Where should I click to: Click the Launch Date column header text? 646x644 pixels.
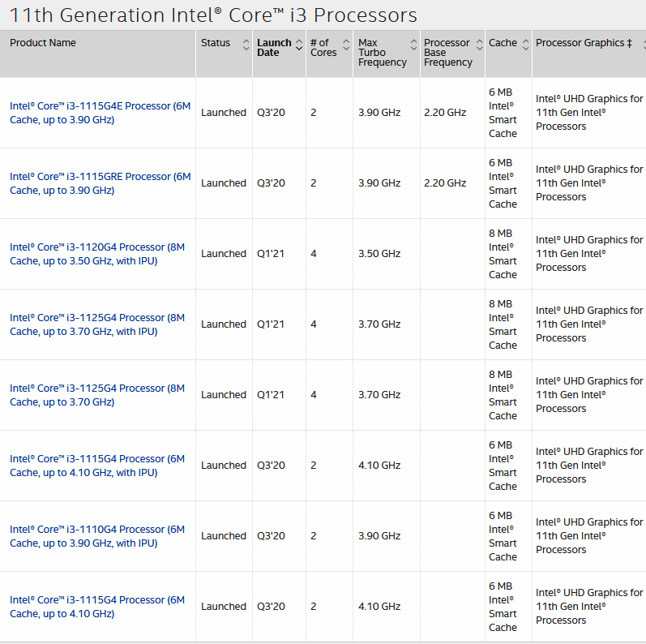pos(274,47)
